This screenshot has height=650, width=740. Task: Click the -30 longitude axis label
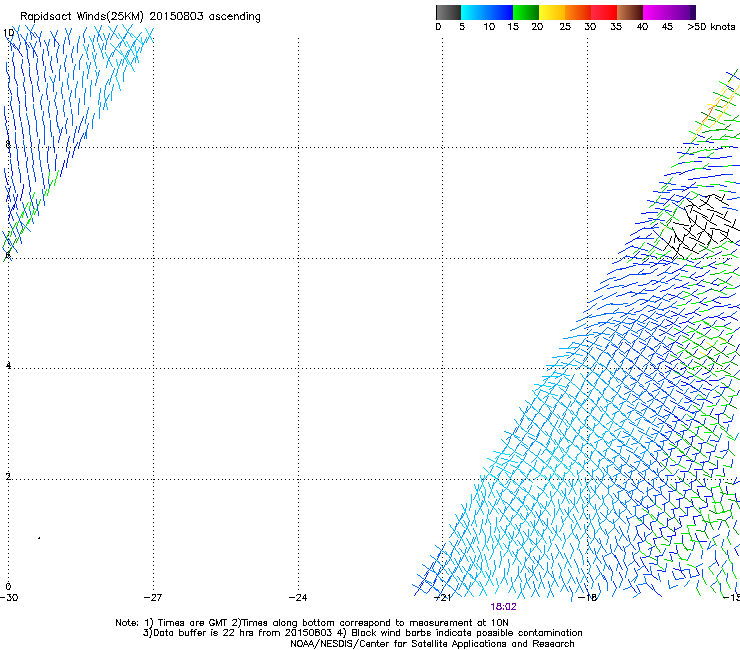(9, 597)
